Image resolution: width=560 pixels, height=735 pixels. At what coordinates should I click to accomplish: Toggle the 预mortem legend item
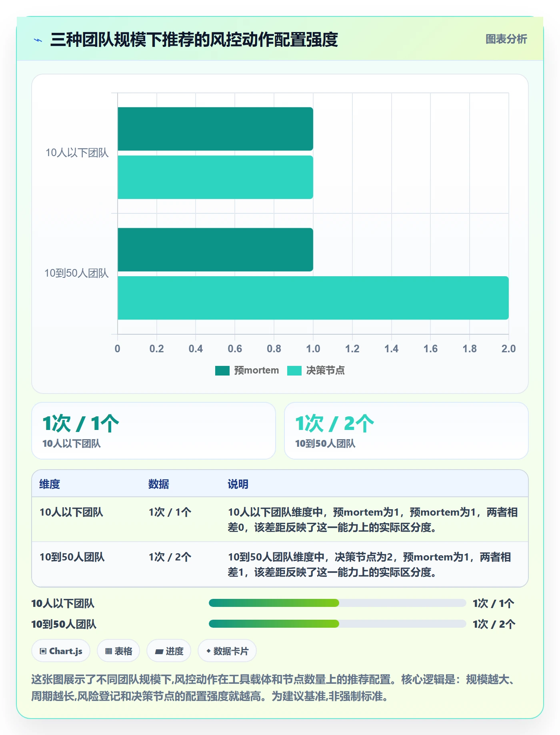coord(247,370)
